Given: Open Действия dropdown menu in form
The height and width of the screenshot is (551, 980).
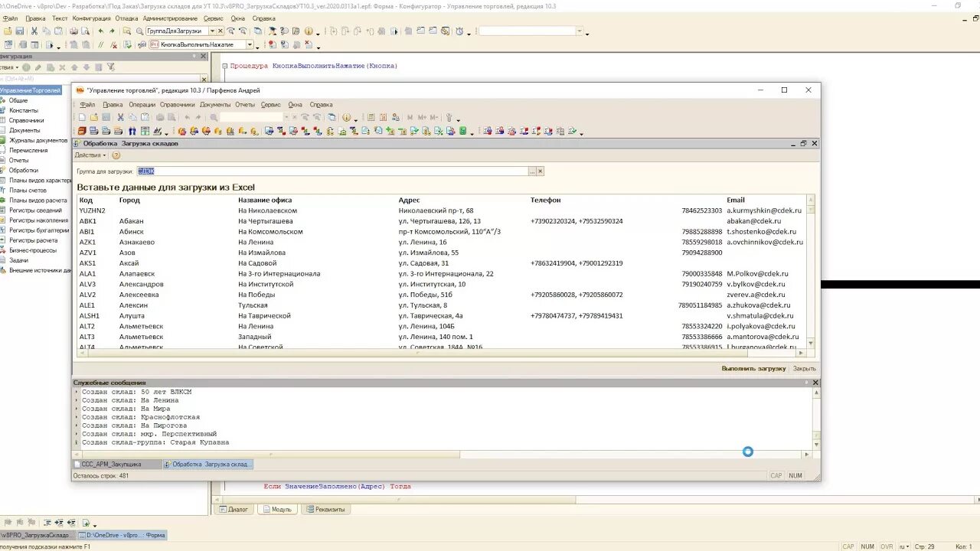Looking at the screenshot, I should click(90, 155).
